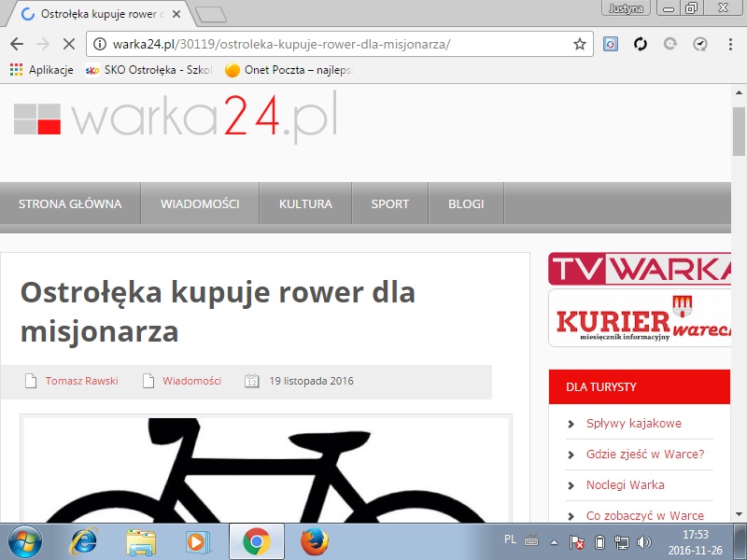Open Co zobaczyć w Warce link
The width and height of the screenshot is (747, 560).
[x=645, y=516]
